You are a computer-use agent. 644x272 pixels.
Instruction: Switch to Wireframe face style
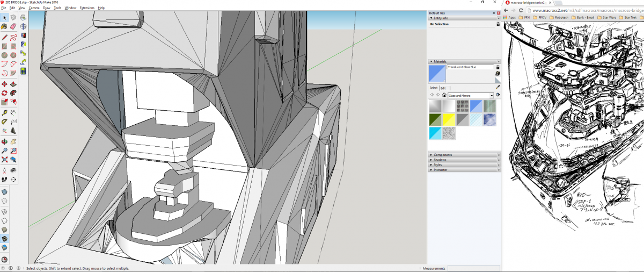pos(5,212)
